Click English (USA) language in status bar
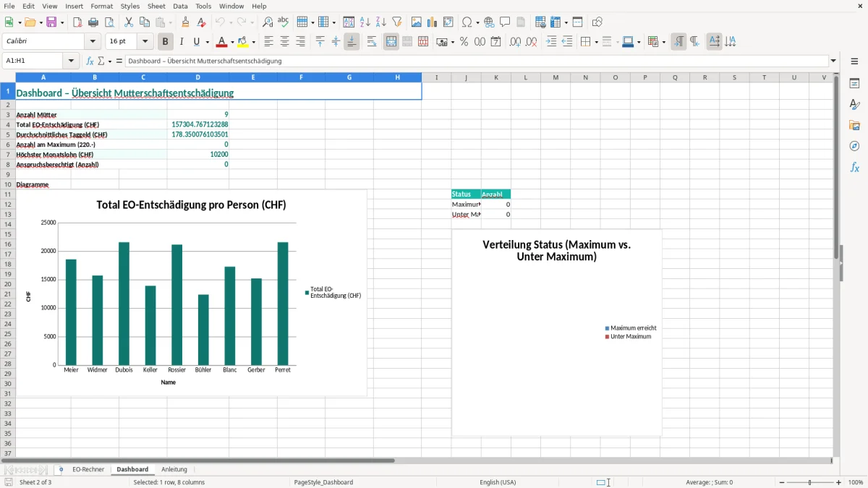The height and width of the screenshot is (488, 868). tap(498, 482)
